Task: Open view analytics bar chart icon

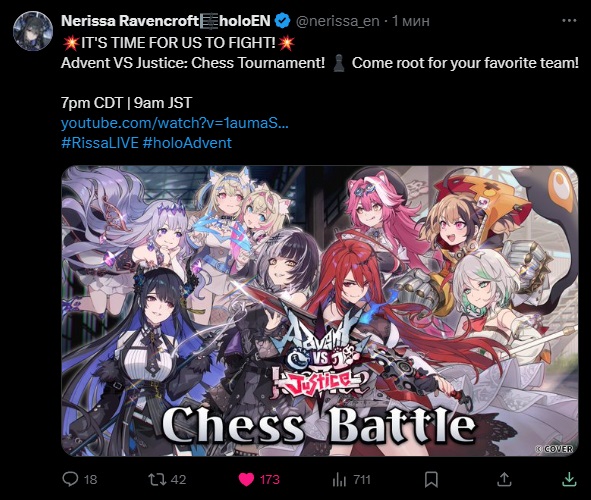Action: click(x=339, y=480)
